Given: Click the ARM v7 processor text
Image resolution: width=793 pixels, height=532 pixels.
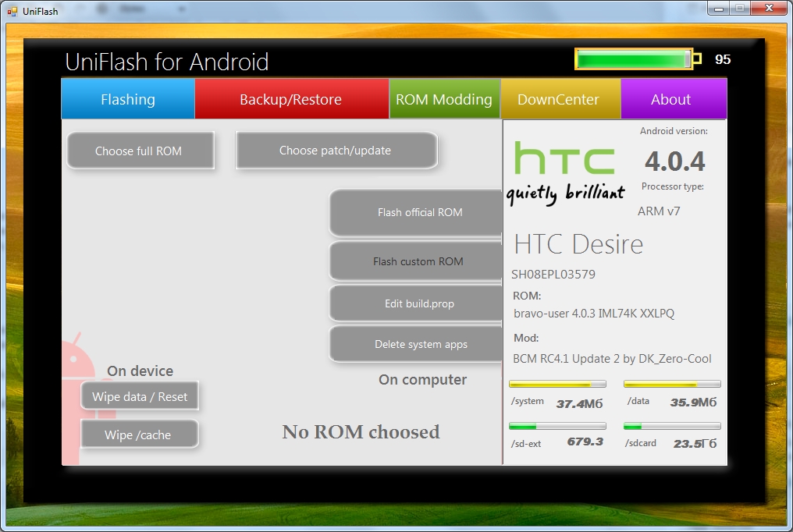Looking at the screenshot, I should [659, 211].
